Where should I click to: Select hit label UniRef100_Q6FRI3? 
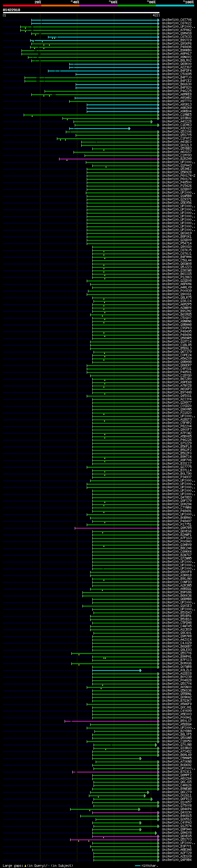coord(177,799)
